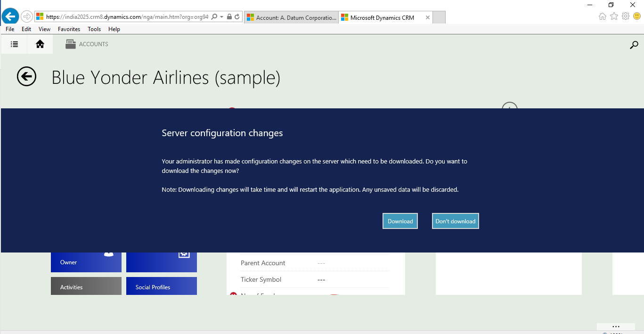Open the browser Tools gear icon

[x=626, y=16]
